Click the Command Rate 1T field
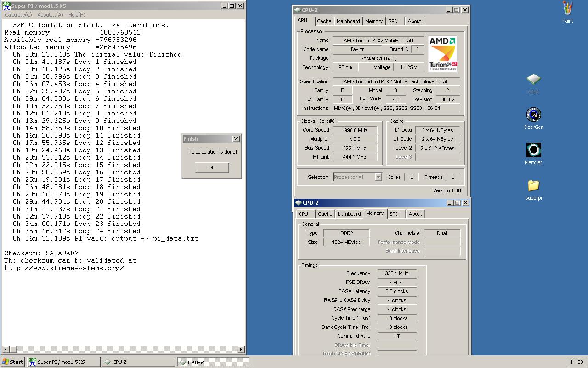 click(397, 336)
